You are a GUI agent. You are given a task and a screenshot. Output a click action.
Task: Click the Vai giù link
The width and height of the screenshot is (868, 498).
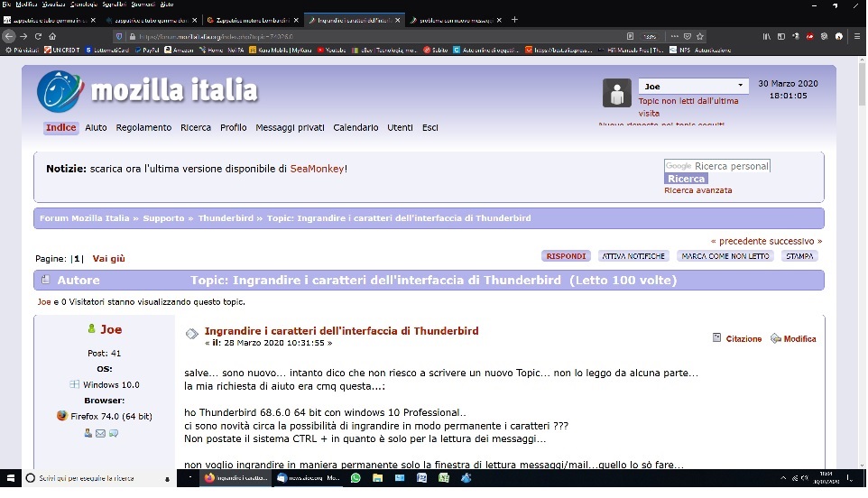coord(108,259)
